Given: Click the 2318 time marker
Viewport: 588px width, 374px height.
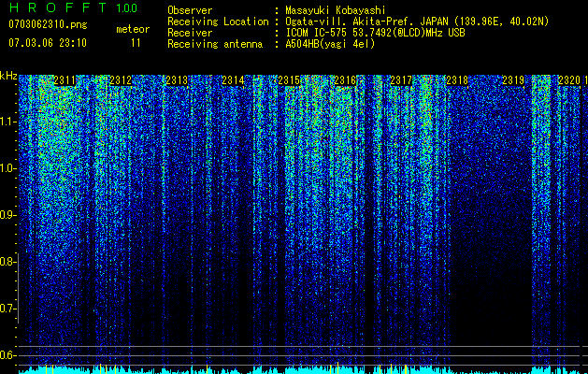Looking at the screenshot, I should [457, 80].
